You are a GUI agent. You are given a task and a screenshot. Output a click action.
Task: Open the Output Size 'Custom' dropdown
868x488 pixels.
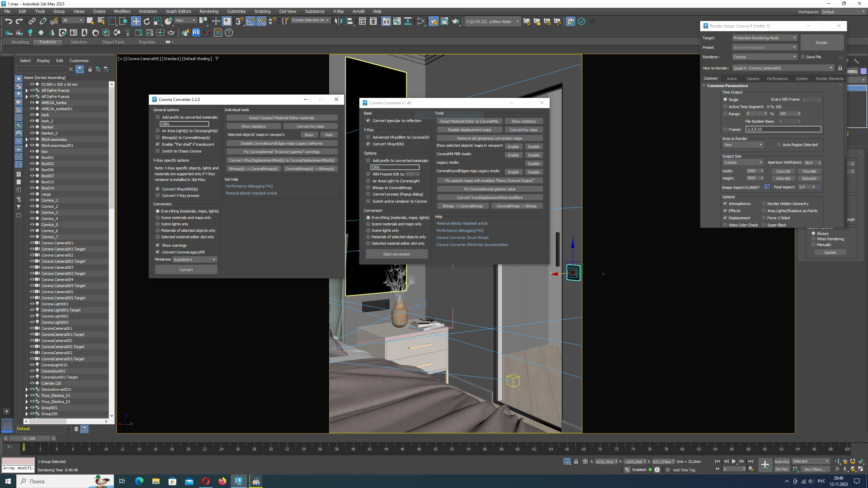tap(743, 162)
